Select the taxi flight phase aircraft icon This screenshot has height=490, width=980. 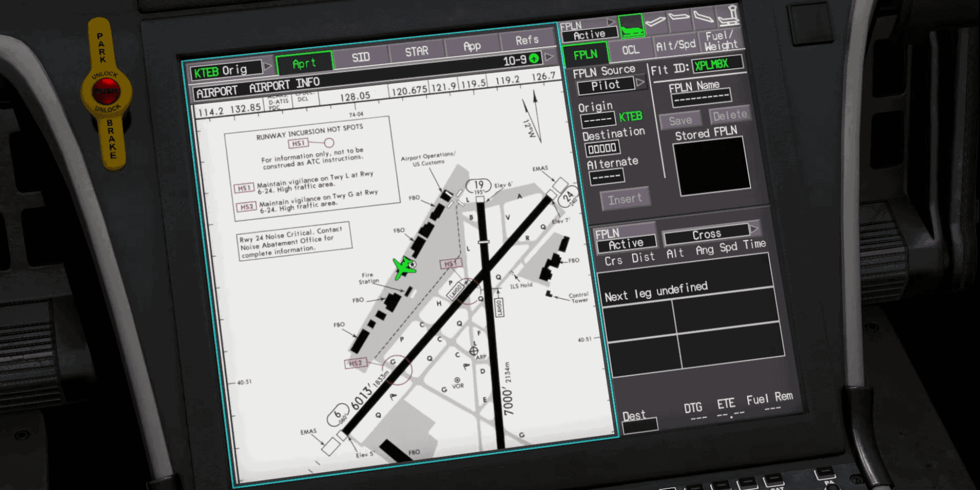click(x=633, y=26)
